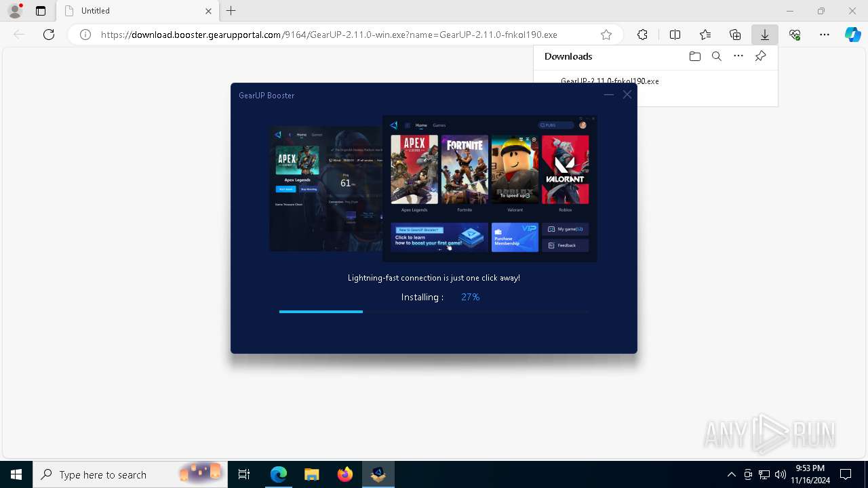Screen dimensions: 868x488
Task: Open Browser essentials icon
Action: click(x=795, y=35)
